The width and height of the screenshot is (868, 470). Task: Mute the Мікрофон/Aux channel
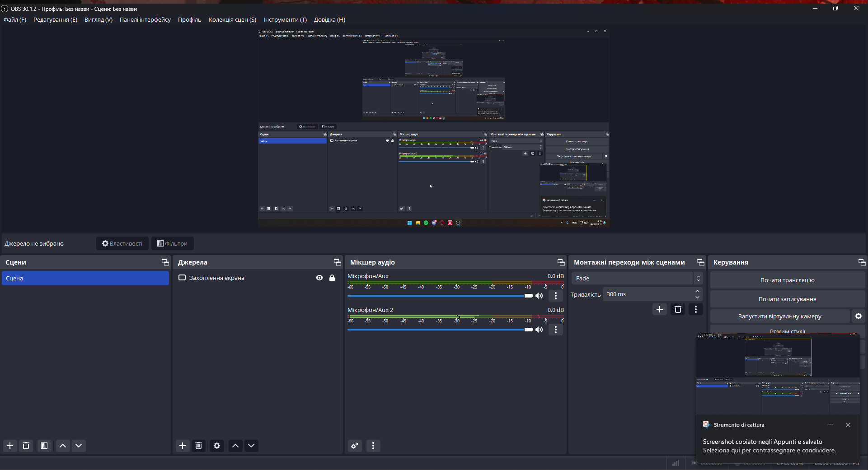pyautogui.click(x=539, y=296)
